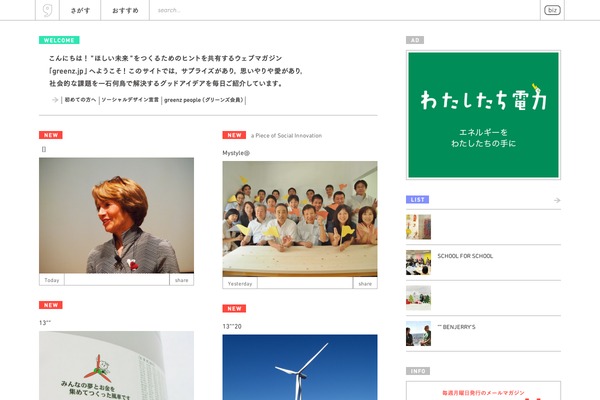Click the arrow next to LIST heading

[x=557, y=200]
